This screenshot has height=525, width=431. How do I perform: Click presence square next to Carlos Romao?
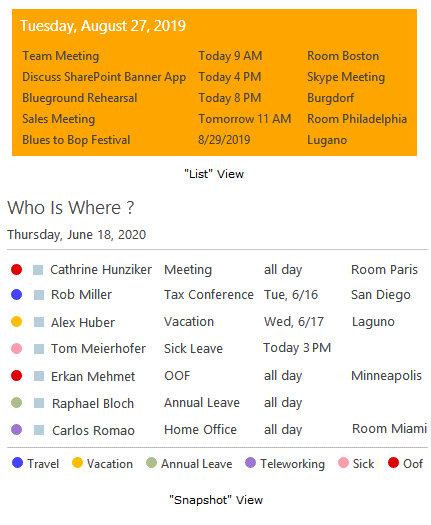coord(39,430)
